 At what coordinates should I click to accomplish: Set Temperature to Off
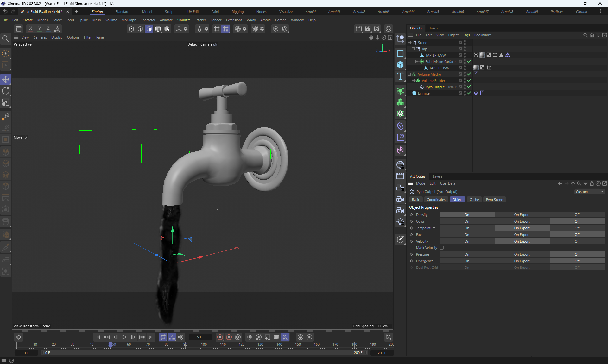[577, 228]
